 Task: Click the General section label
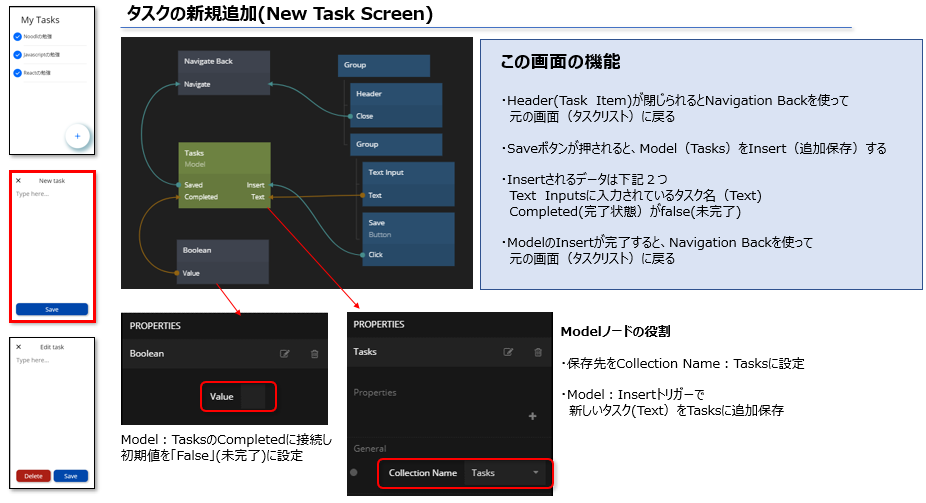click(x=370, y=449)
